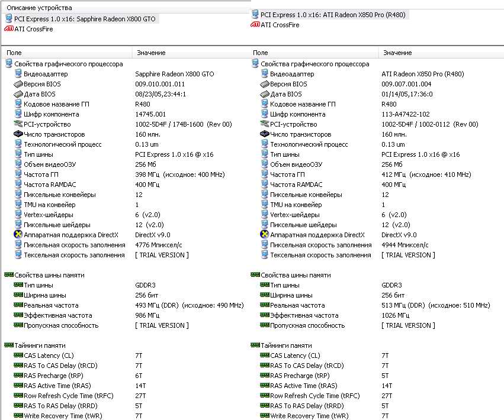504x420 pixels.
Task: Select Видеоадаптер value ATI Radeon X850 Pro (R480)
Action: pyautogui.click(x=423, y=74)
